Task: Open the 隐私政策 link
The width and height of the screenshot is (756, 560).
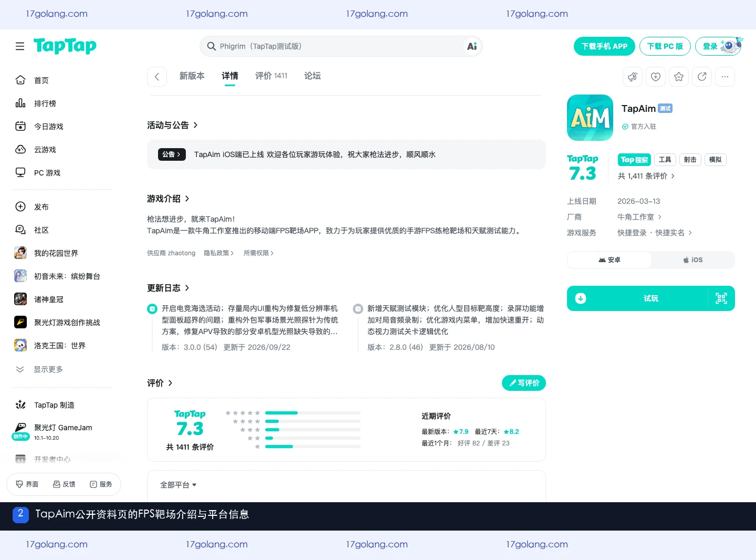Action: tap(219, 253)
